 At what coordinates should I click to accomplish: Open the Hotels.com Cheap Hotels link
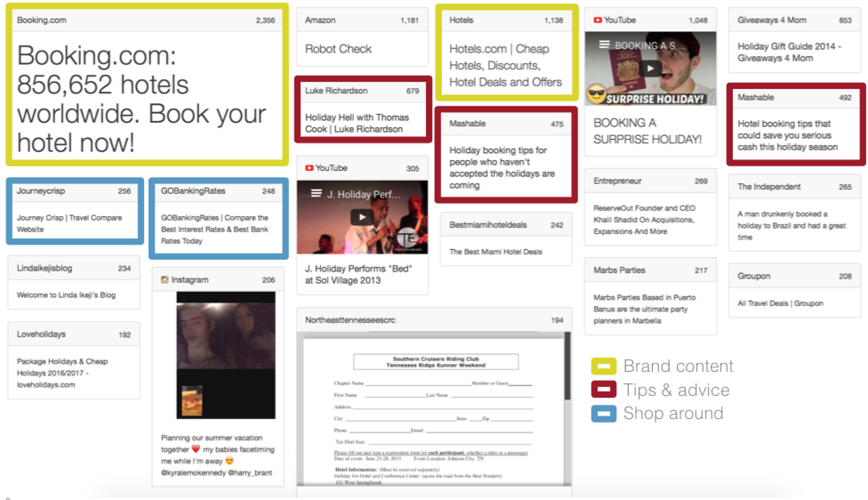click(505, 65)
